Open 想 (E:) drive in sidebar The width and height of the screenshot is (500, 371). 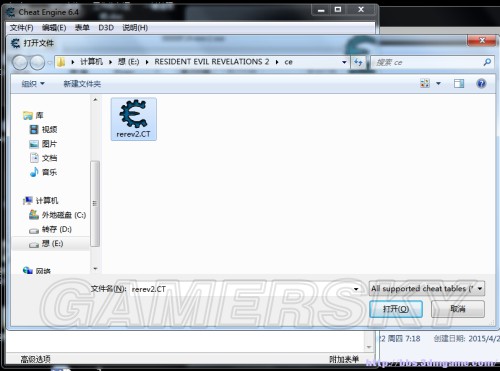51,244
